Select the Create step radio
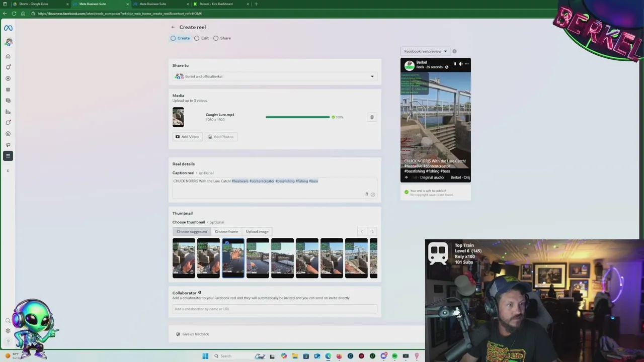The width and height of the screenshot is (644, 362). click(x=173, y=38)
